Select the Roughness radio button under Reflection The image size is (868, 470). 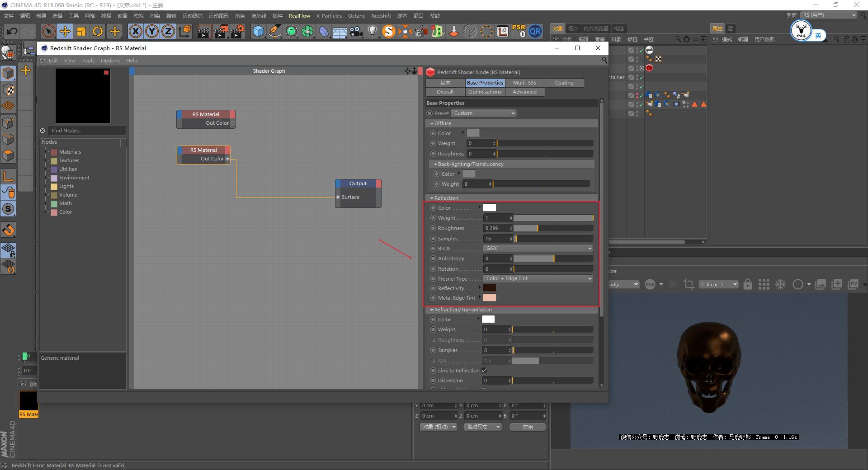click(x=433, y=228)
